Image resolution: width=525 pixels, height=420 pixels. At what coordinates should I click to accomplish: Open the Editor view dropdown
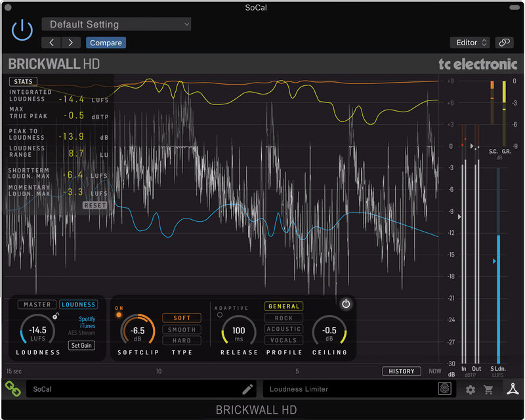470,43
